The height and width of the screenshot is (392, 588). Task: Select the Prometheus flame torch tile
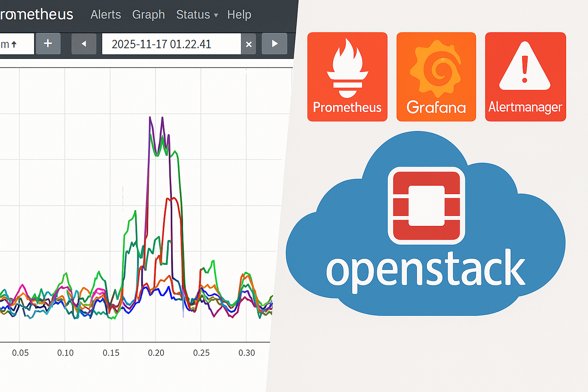(x=347, y=77)
